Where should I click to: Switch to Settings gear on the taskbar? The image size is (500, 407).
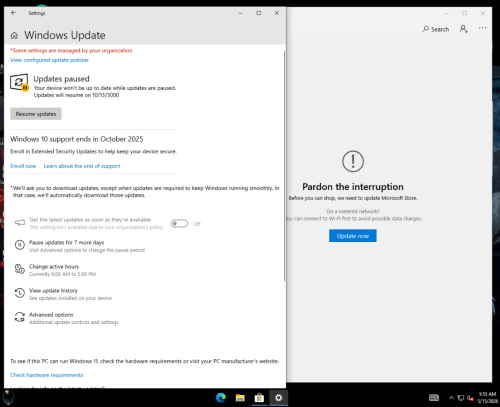(x=279, y=398)
